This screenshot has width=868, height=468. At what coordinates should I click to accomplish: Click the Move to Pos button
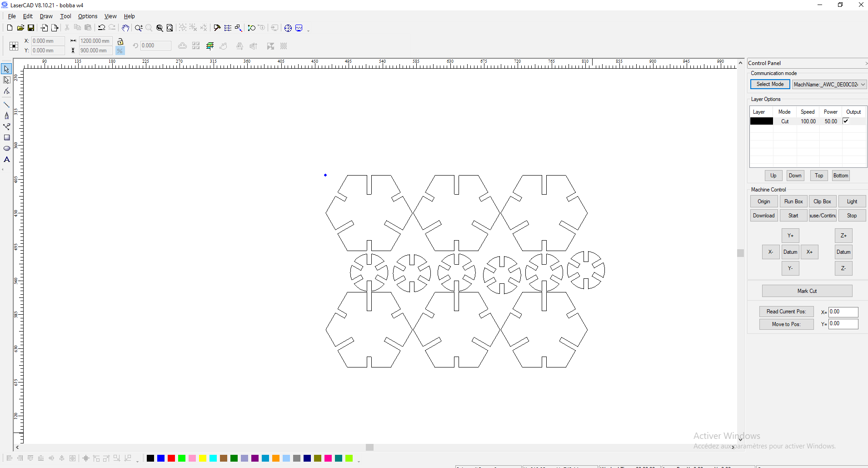[x=786, y=324]
